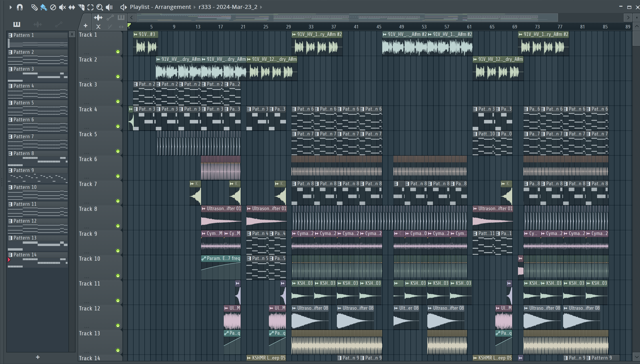Show audio clips in the picker panel
This screenshot has height=364, width=640.
point(38,24)
